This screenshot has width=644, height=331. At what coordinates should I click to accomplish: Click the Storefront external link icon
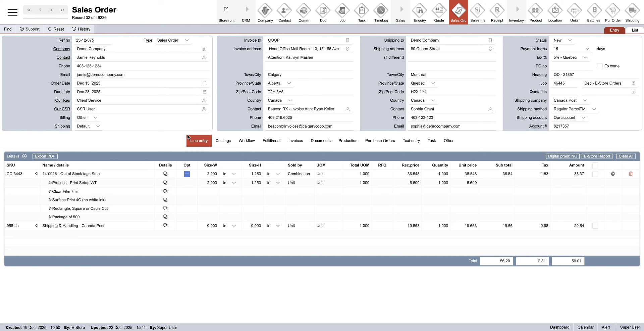pyautogui.click(x=226, y=10)
